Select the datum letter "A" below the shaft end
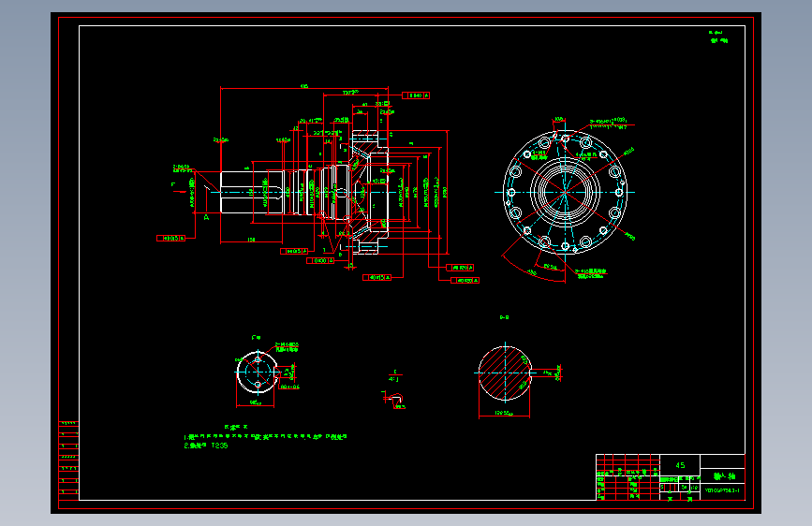 click(x=206, y=217)
